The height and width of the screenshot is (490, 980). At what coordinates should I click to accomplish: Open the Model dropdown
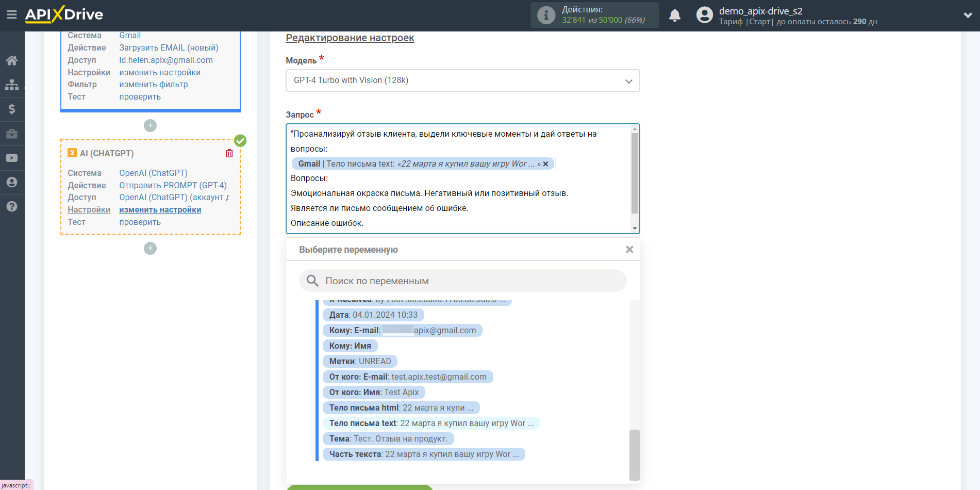tap(462, 80)
